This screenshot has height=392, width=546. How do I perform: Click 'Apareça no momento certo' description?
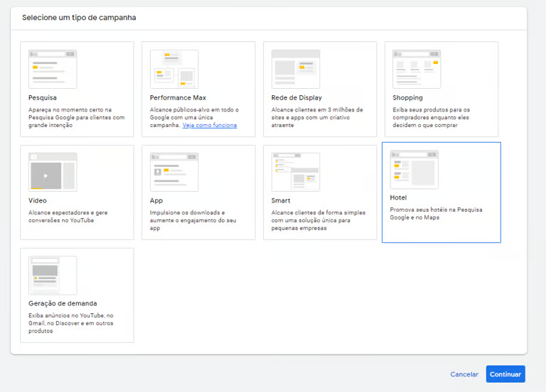click(x=77, y=118)
